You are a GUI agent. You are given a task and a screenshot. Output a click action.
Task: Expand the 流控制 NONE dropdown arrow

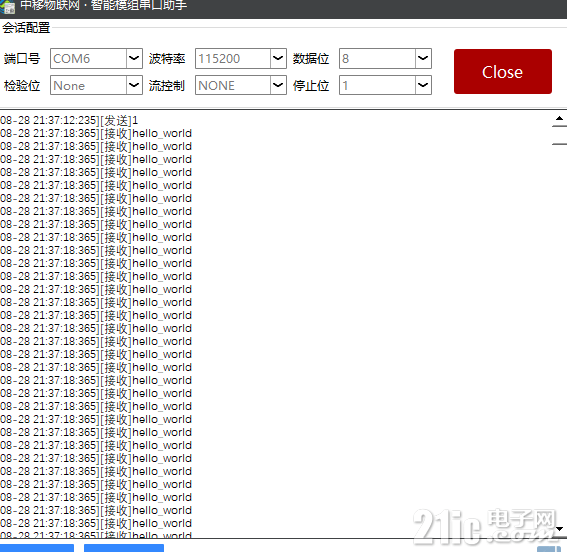(278, 85)
